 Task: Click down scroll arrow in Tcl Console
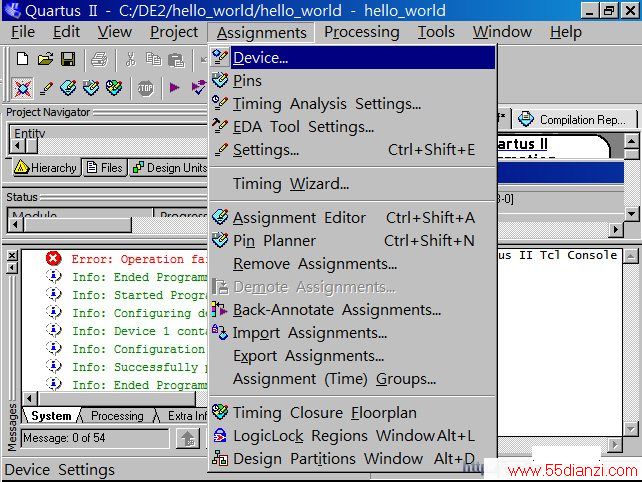(631, 429)
